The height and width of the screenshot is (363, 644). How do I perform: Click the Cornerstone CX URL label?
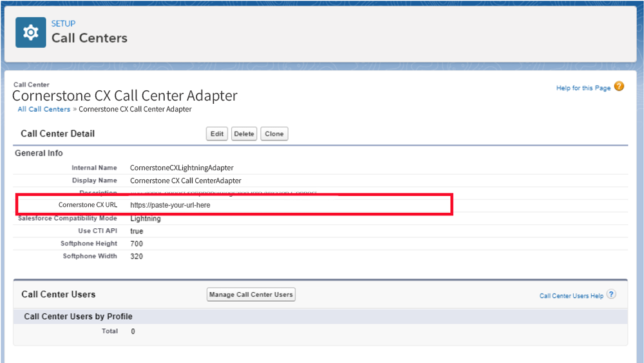(x=88, y=205)
